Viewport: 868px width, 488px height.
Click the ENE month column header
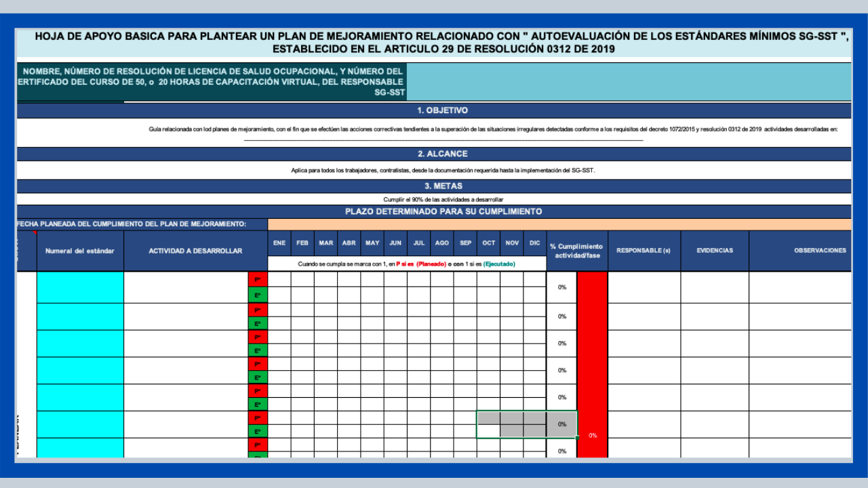[x=279, y=243]
